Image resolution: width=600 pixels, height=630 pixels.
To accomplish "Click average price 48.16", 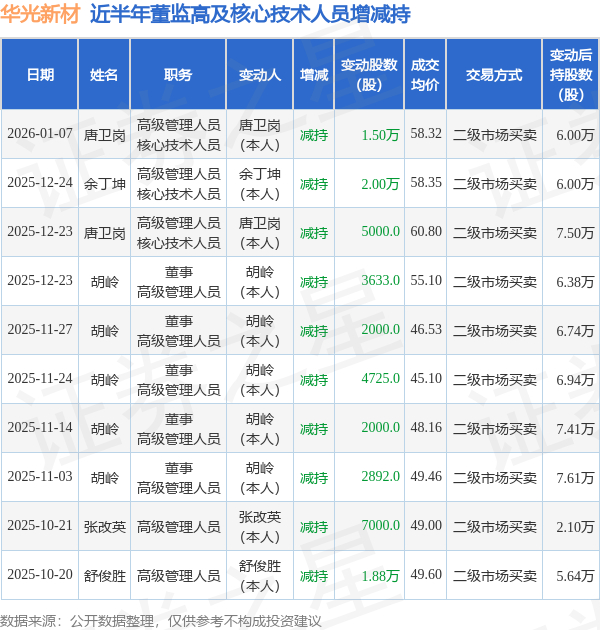I will (426, 428).
